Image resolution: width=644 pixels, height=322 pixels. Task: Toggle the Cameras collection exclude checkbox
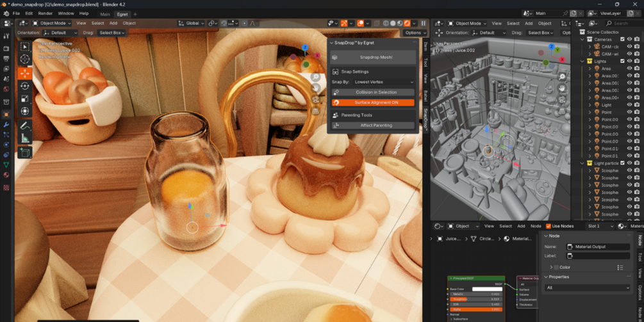point(622,40)
